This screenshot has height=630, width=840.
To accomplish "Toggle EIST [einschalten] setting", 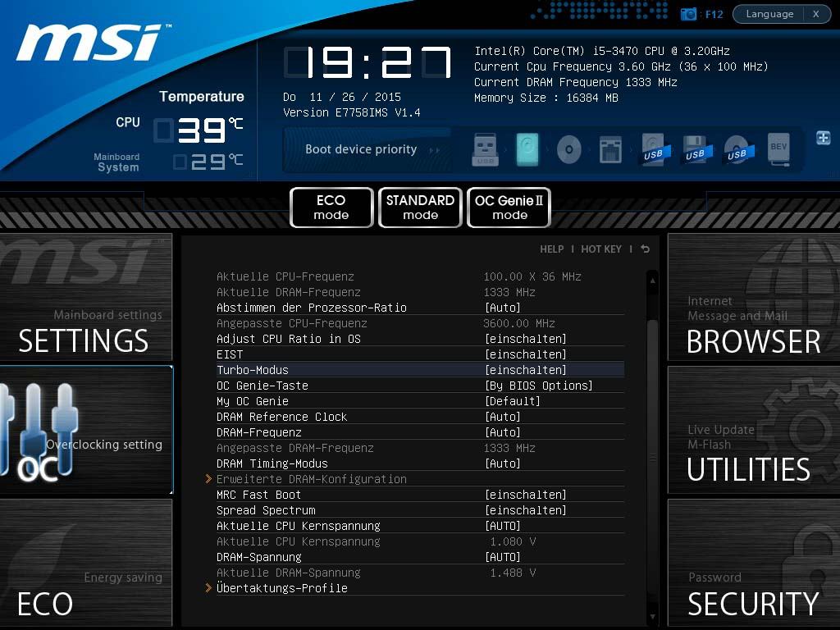I will [x=420, y=354].
